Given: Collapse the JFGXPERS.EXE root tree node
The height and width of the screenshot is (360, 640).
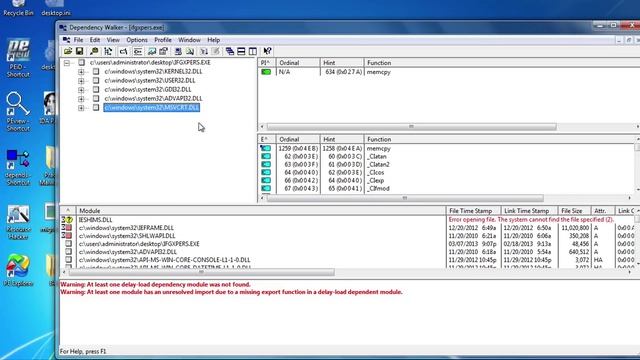Looking at the screenshot, I should pyautogui.click(x=67, y=63).
